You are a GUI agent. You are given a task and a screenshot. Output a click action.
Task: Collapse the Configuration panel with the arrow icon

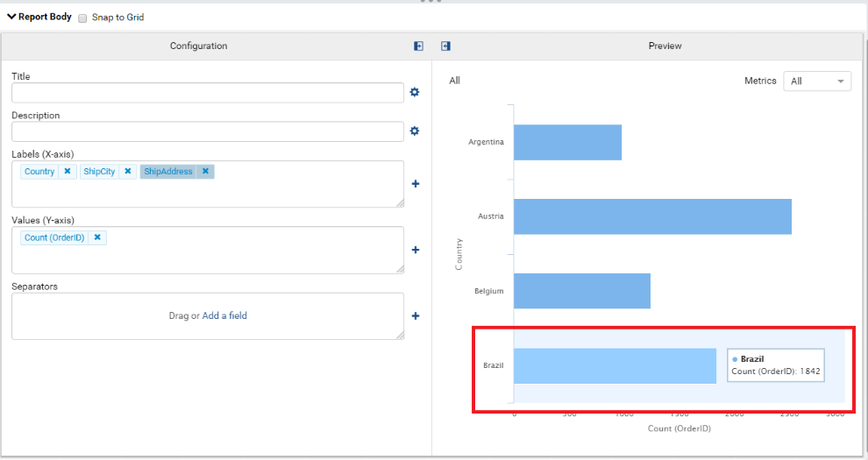tap(418, 46)
